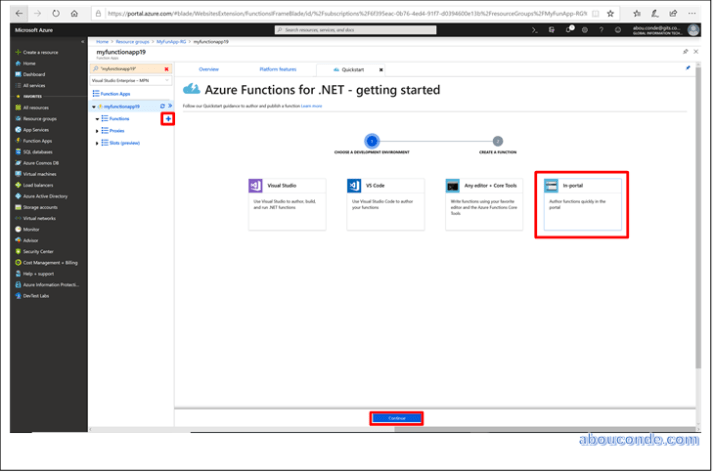Switch to the Platform features tab
This screenshot has width=714, height=472.
point(277,69)
